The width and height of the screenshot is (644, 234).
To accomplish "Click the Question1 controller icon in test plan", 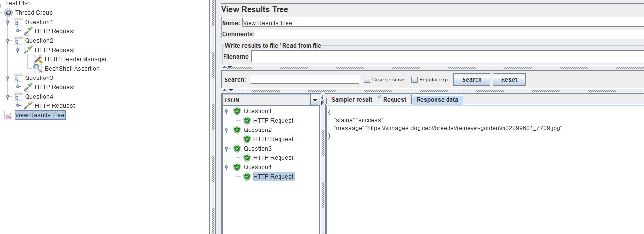I will [x=19, y=22].
